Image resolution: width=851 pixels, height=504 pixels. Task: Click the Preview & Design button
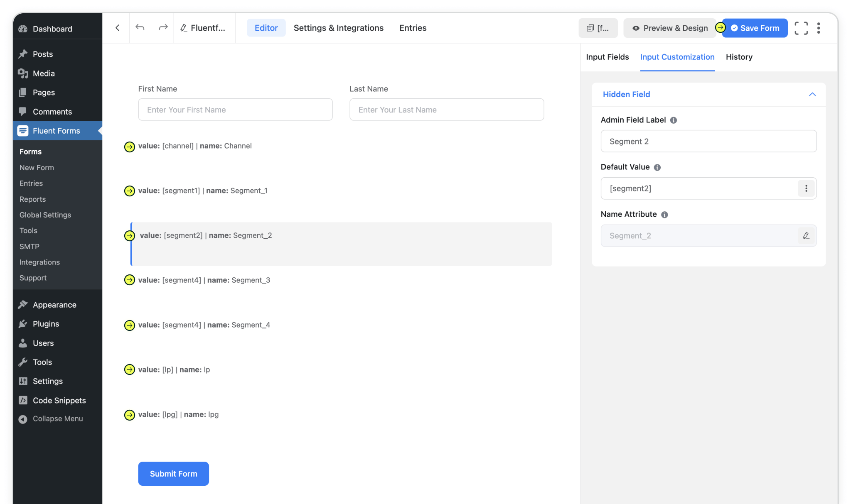tap(670, 28)
